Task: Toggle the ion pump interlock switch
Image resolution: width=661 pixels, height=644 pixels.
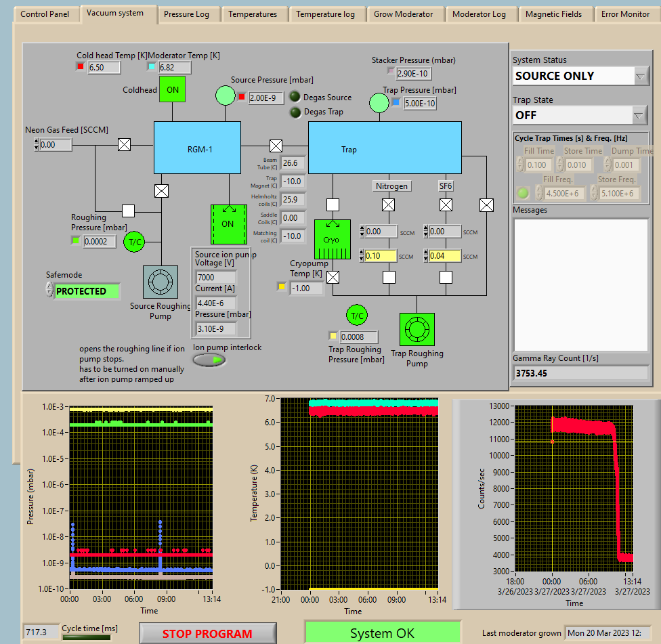Action: tap(209, 360)
